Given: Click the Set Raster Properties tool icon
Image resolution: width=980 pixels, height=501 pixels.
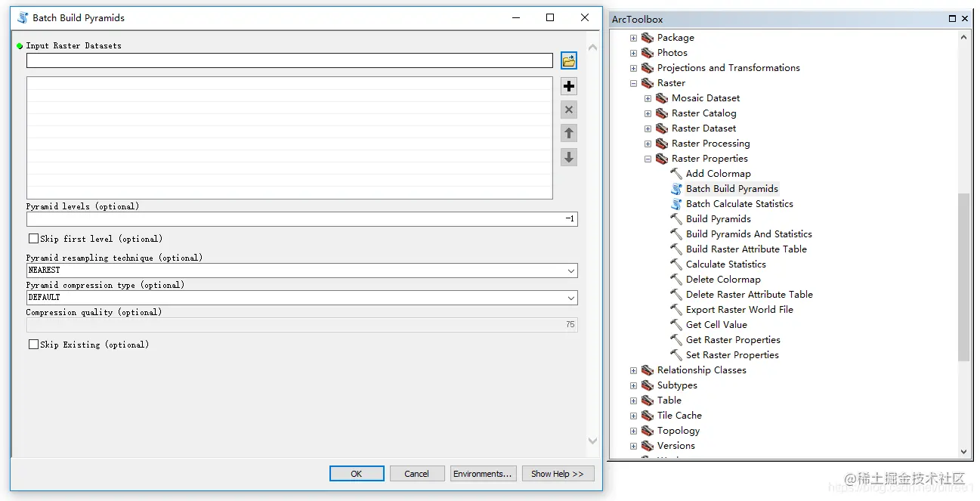Looking at the screenshot, I should click(676, 355).
